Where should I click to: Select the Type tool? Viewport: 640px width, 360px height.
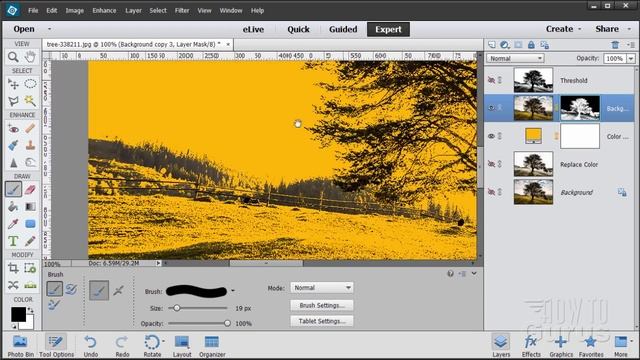pos(13,241)
